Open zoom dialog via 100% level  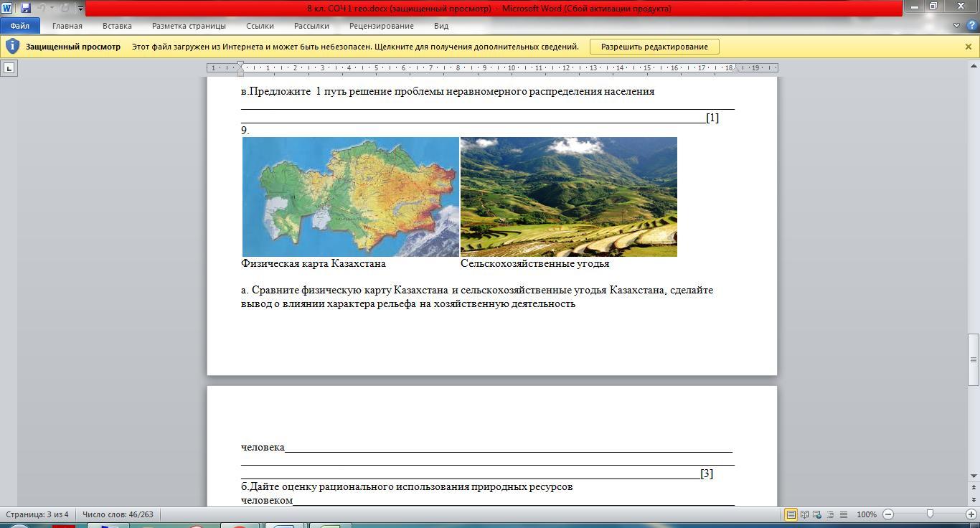point(867,514)
